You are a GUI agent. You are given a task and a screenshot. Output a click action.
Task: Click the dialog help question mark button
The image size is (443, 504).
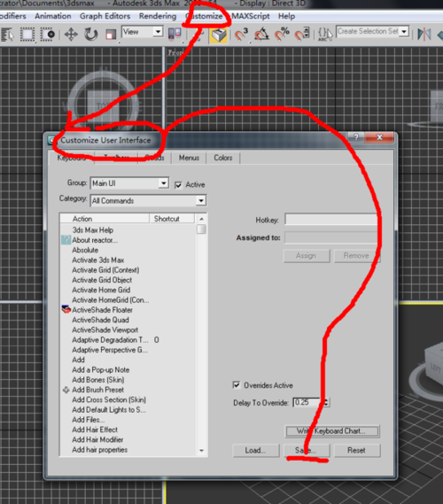point(356,137)
